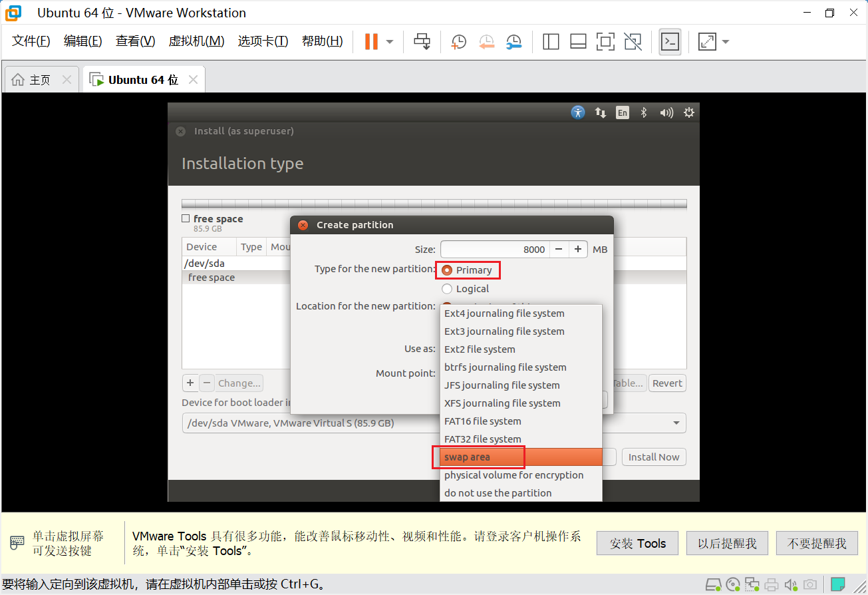The image size is (868, 595).
Task: Take a VM snapshot
Action: coord(459,42)
